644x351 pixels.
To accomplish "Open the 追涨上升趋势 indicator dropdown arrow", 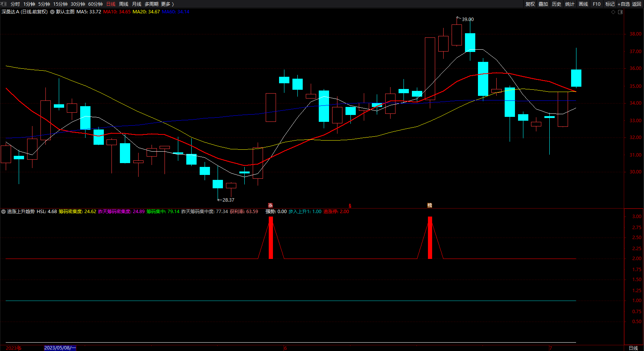I will pyautogui.click(x=3, y=212).
